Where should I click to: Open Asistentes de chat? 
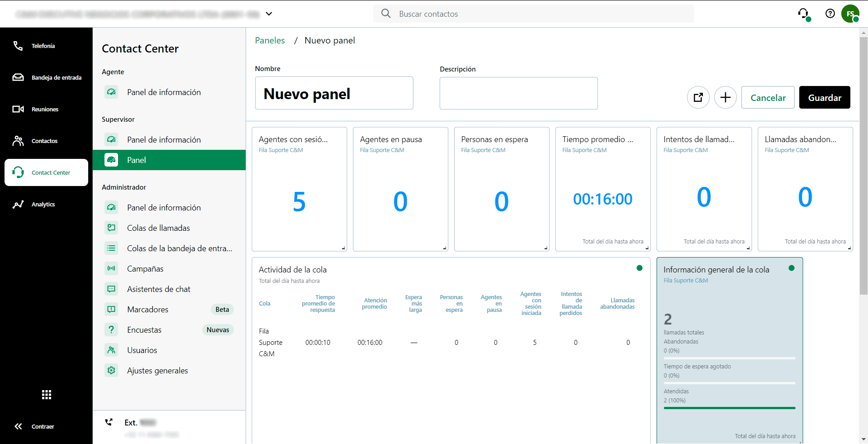(x=158, y=289)
